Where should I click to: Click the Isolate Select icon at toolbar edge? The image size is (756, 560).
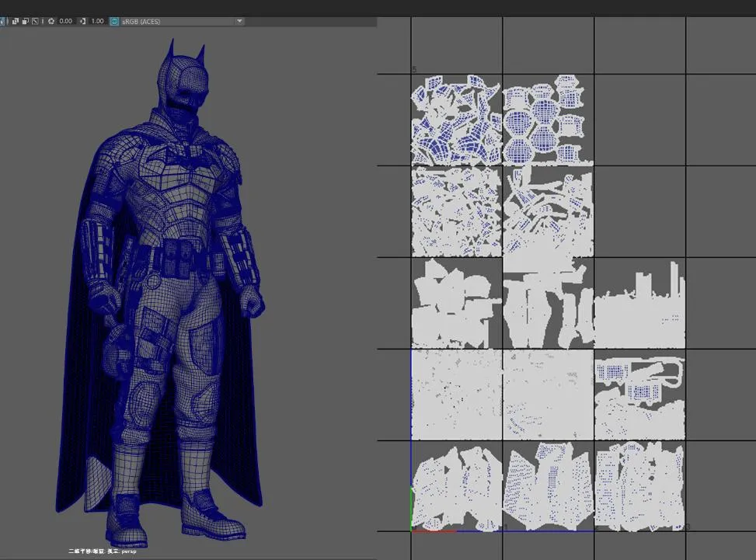pyautogui.click(x=2, y=21)
